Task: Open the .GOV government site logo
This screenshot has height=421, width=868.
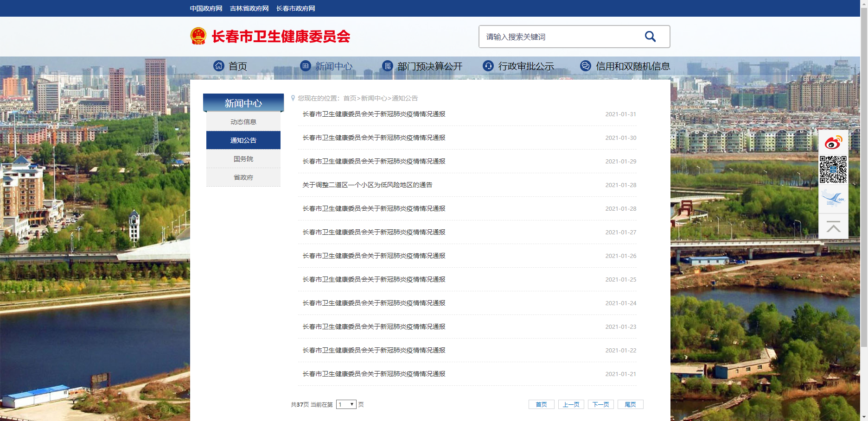Action: pyautogui.click(x=833, y=198)
